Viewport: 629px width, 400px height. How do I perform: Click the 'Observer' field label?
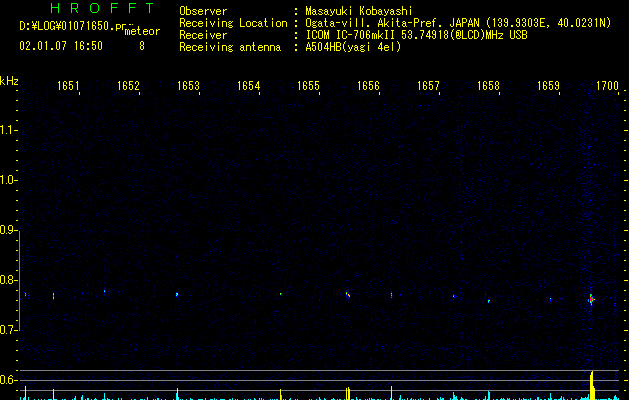click(x=203, y=11)
